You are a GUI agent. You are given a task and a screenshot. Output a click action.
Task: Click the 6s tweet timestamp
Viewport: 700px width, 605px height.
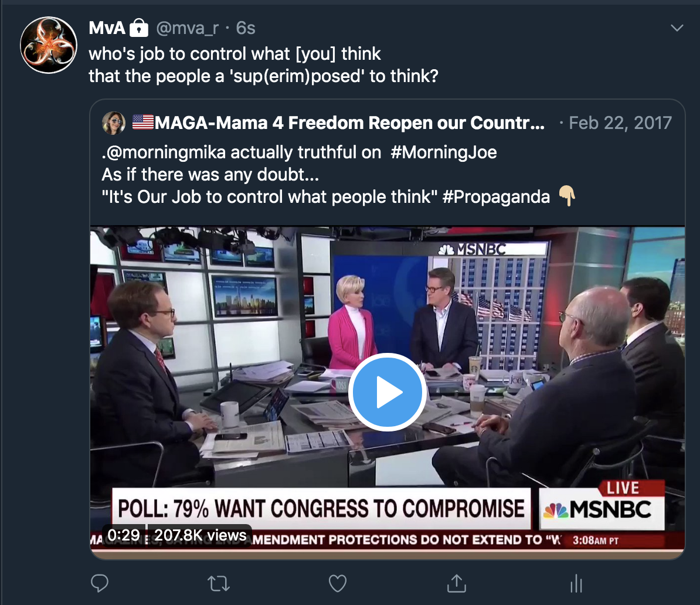[246, 28]
